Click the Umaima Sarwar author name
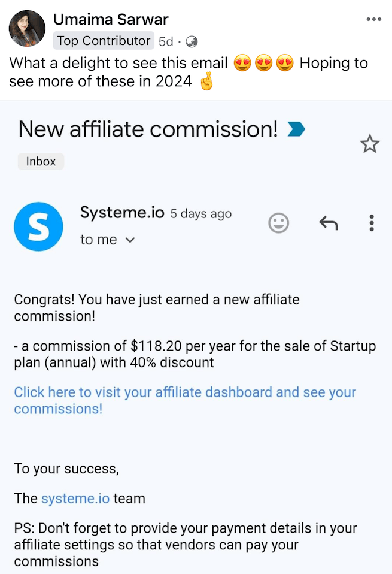 [111, 20]
